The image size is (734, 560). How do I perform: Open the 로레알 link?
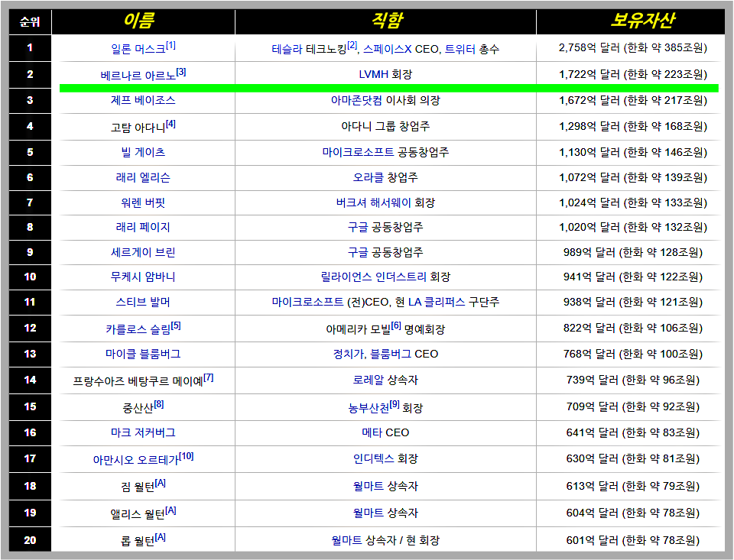click(369, 380)
